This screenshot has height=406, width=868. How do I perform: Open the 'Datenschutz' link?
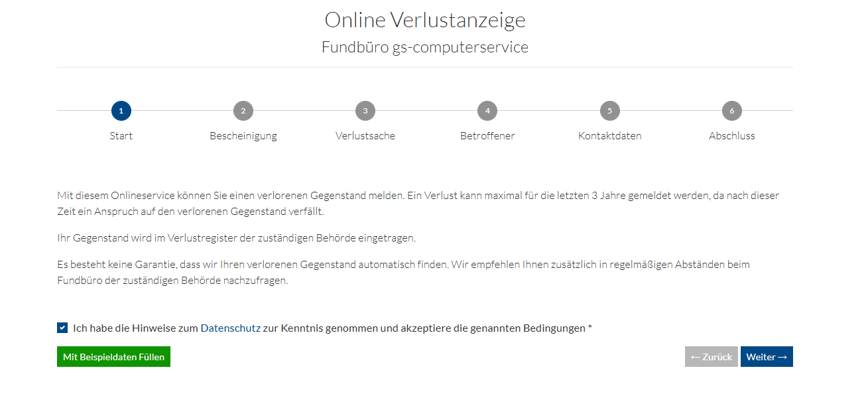pyautogui.click(x=230, y=328)
